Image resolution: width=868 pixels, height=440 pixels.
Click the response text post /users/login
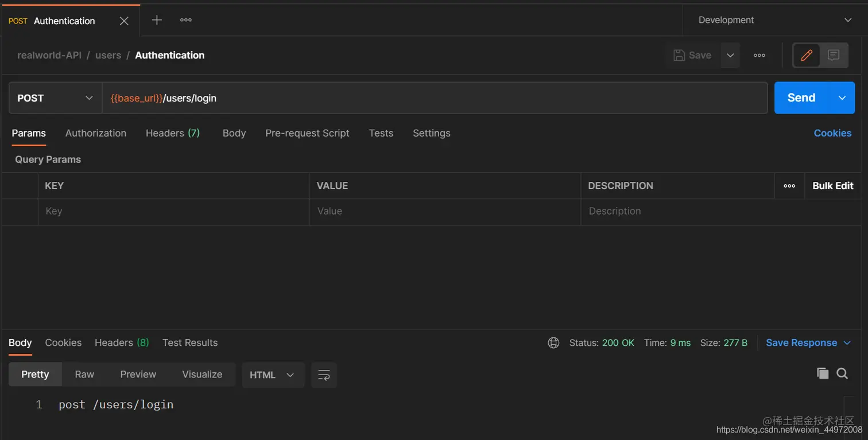pos(116,404)
